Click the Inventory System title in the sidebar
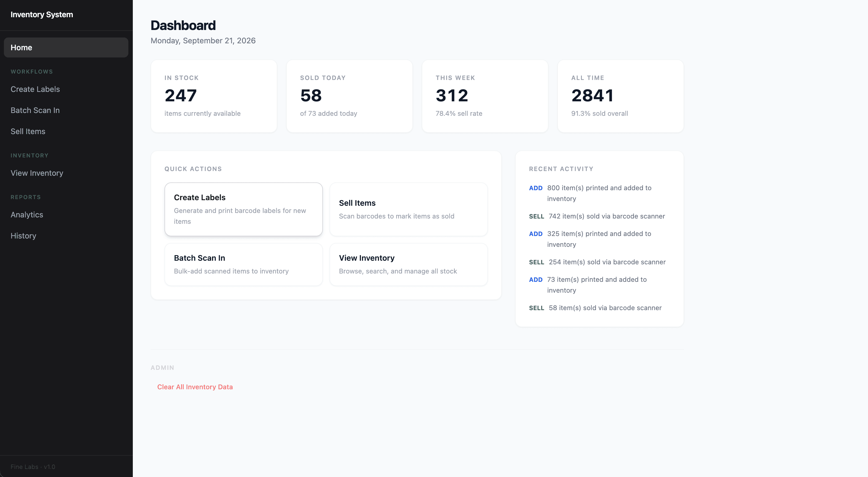Screen dimensions: 868x477 point(42,14)
